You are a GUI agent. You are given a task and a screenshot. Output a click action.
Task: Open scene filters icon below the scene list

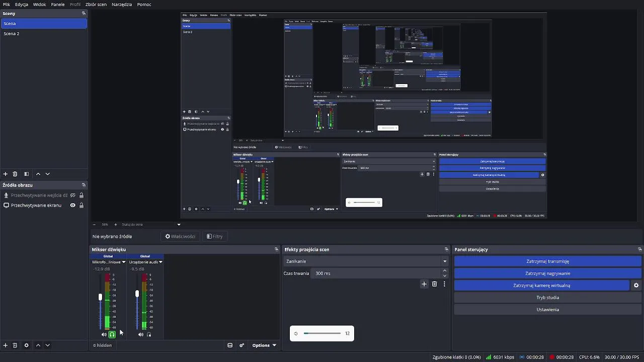coord(27,174)
